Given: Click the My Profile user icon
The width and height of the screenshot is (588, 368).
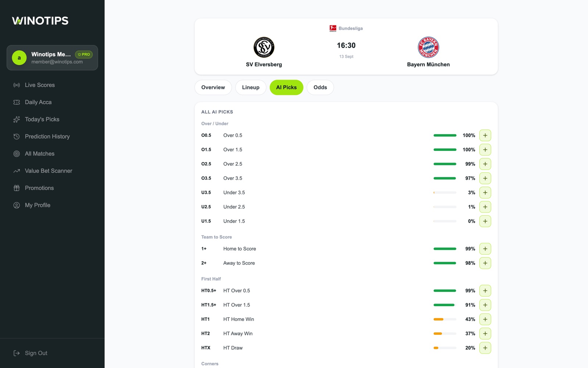Looking at the screenshot, I should pos(17,205).
